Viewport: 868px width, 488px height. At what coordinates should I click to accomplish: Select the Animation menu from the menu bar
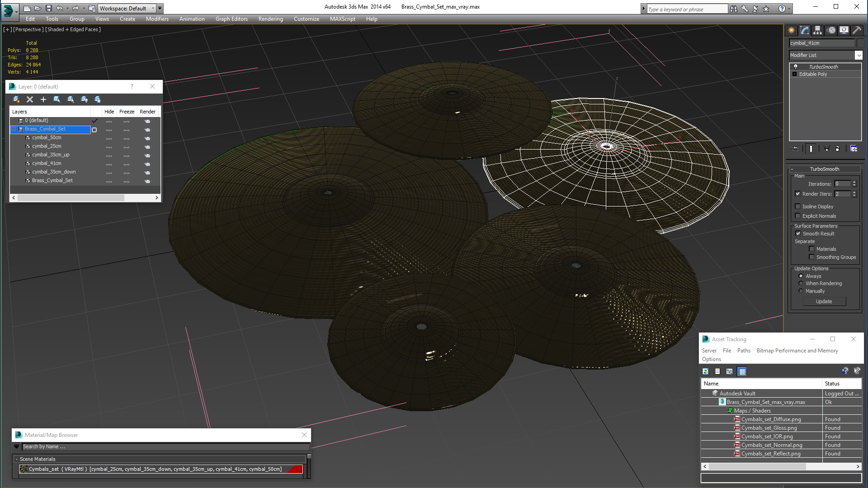192,19
